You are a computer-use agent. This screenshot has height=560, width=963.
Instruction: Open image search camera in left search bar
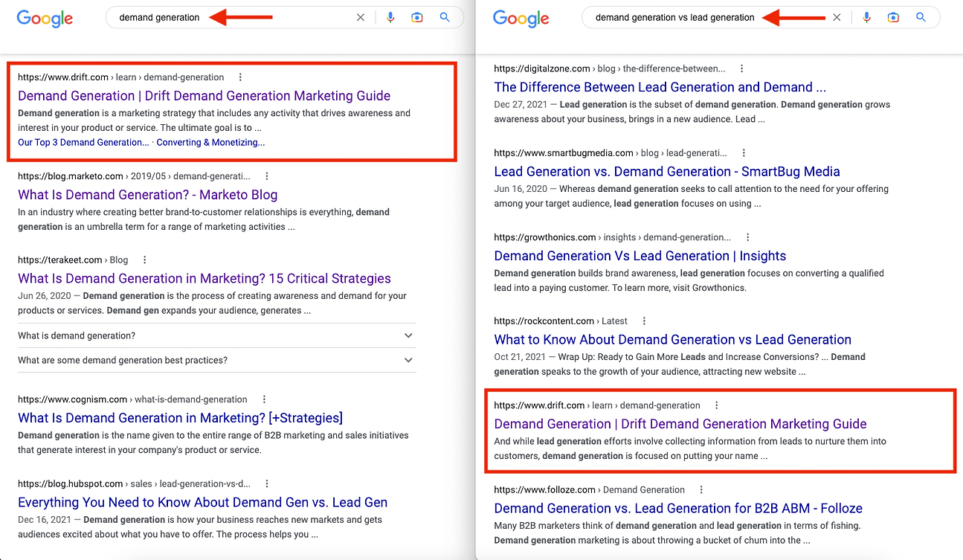417,17
